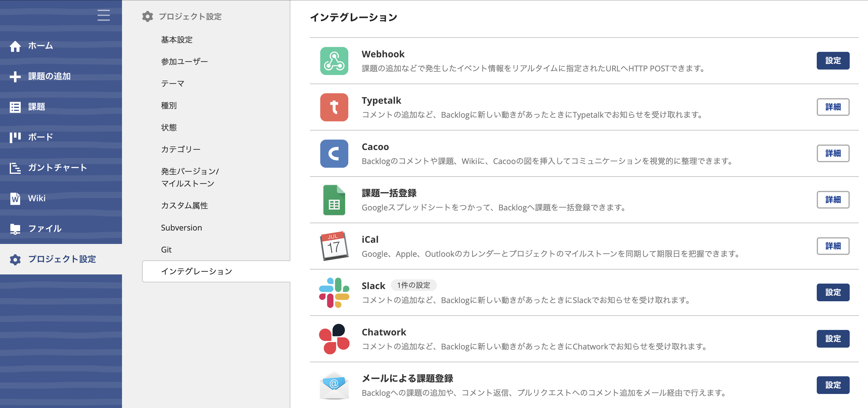Click the Cacoo title text
868x408 pixels.
[x=375, y=147]
